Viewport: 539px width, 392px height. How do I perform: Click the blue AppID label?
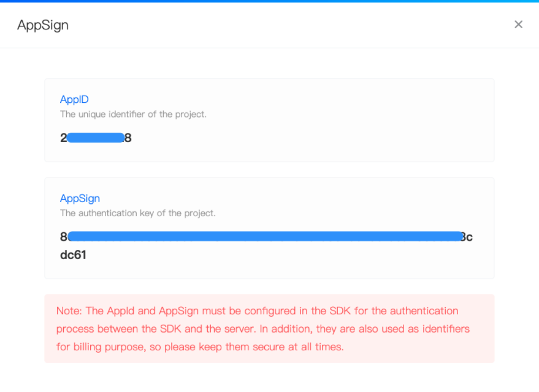point(74,99)
